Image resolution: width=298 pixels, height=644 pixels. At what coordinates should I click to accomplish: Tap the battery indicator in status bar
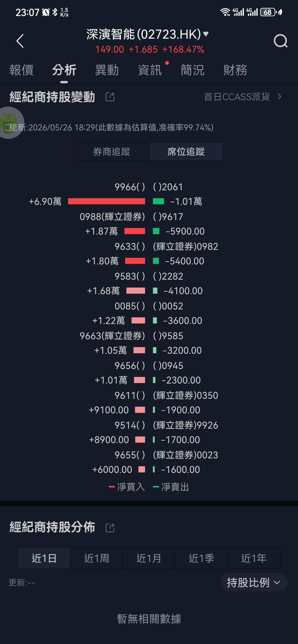[x=268, y=12]
